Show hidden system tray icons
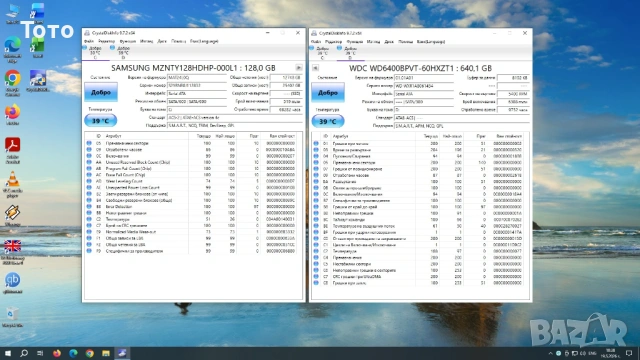Image resolution: width=640 pixels, height=360 pixels. pos(550,353)
